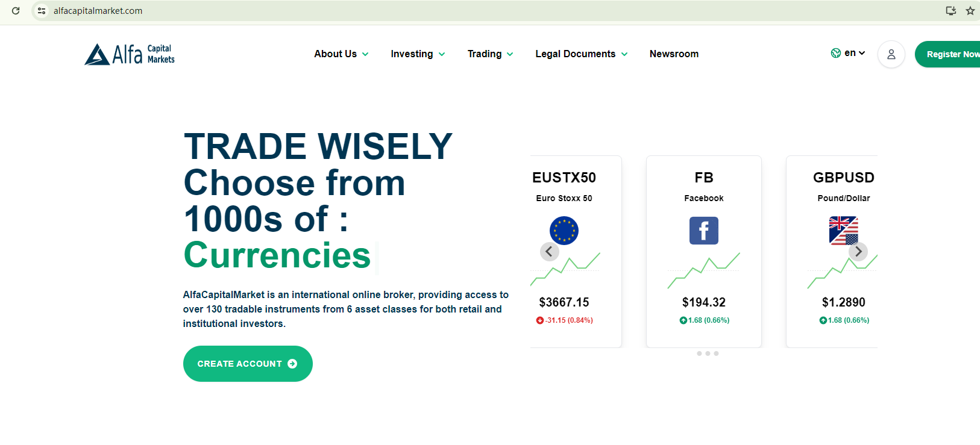Open the en language selector dropdown
The width and height of the screenshot is (980, 445).
[x=855, y=53]
